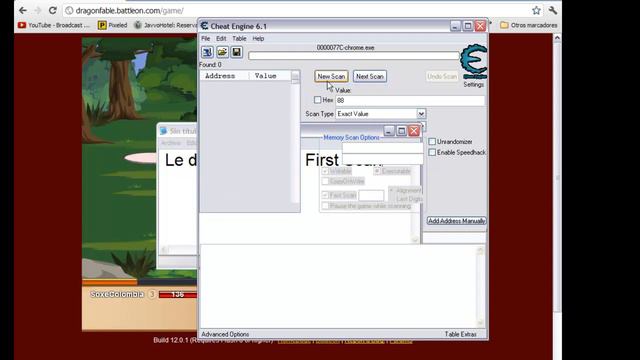Enable Speedhack checkbox
The height and width of the screenshot is (360, 640).
[x=432, y=152]
